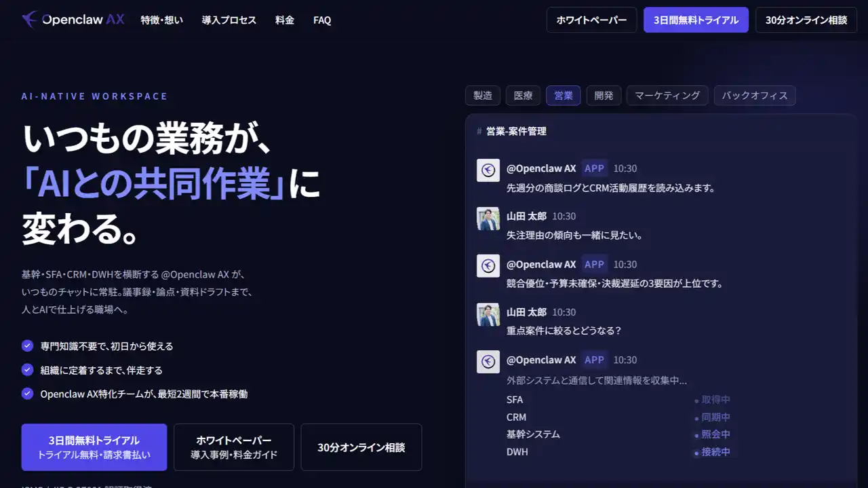Click APP badge on 競合優位 message
This screenshot has height=488, width=868.
click(x=594, y=264)
